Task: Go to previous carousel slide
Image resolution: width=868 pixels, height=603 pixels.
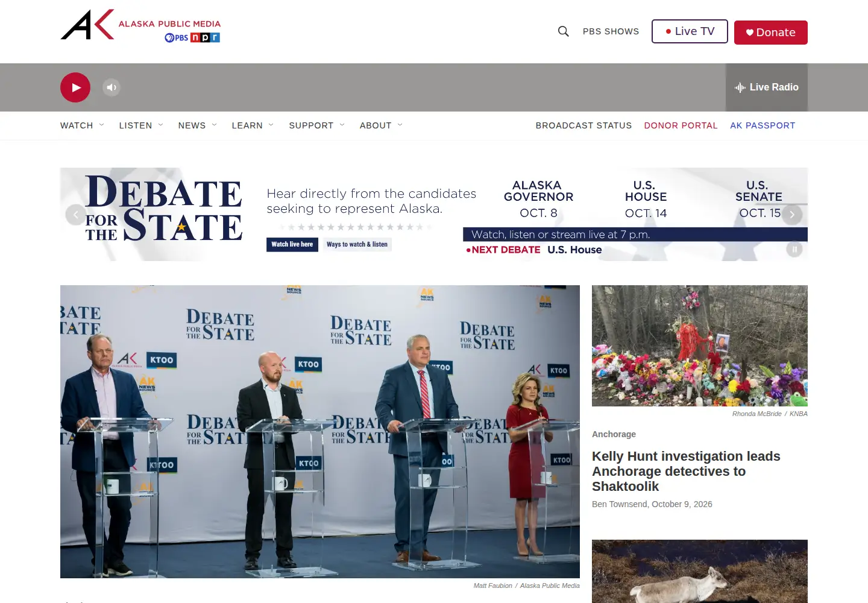Action: pos(75,215)
